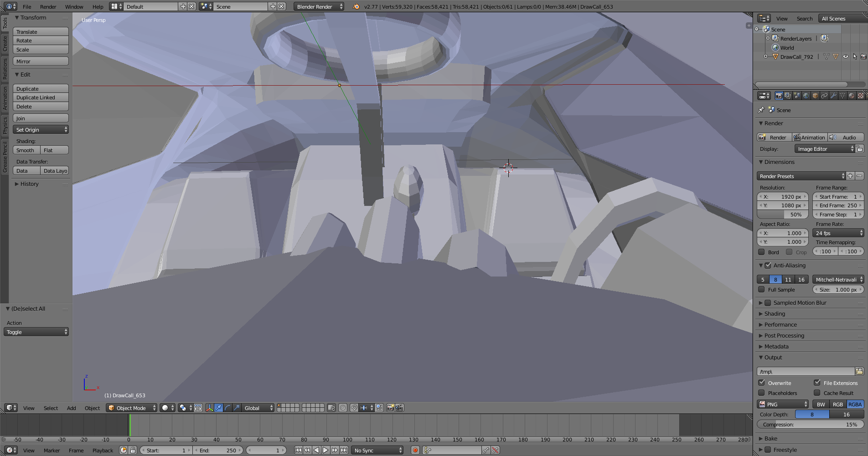
Task: Open the Material properties tab (sphere icon)
Action: click(852, 96)
